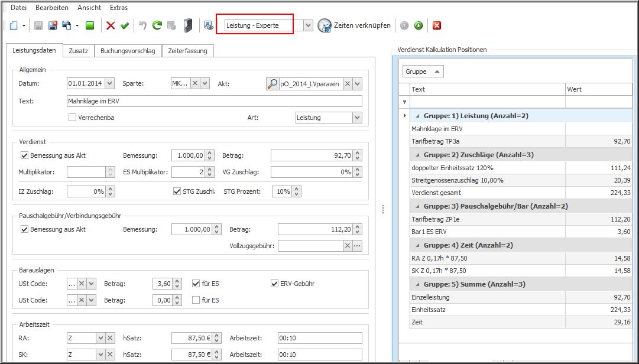Toggle the STG Zuschlag checkbox
Image resolution: width=639 pixels, height=364 pixels.
177,191
